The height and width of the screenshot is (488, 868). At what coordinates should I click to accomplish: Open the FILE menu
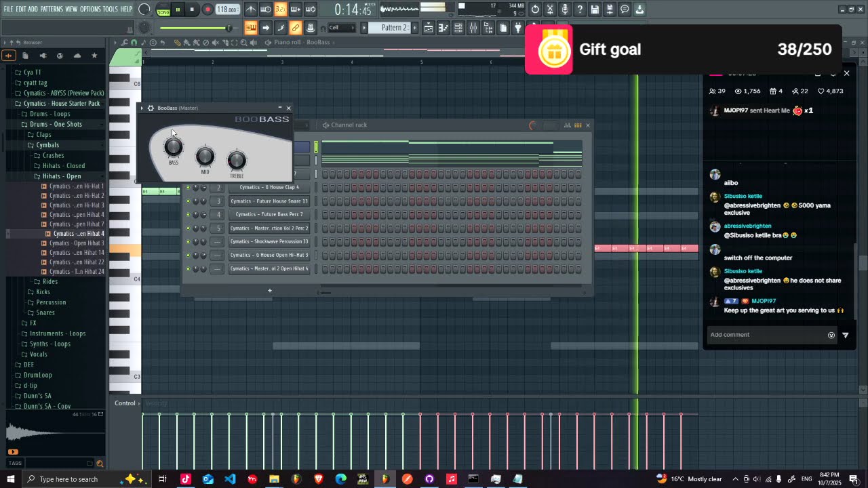(8, 9)
